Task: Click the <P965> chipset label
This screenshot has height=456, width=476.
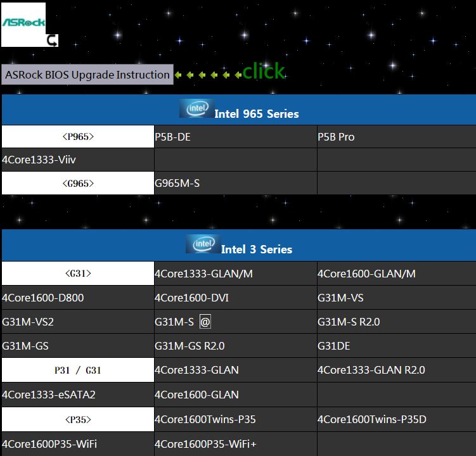Action: (x=78, y=137)
